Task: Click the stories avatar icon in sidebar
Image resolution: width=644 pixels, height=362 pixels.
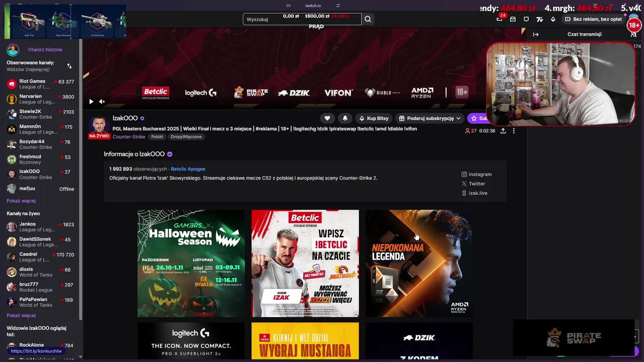Action: 13,50
